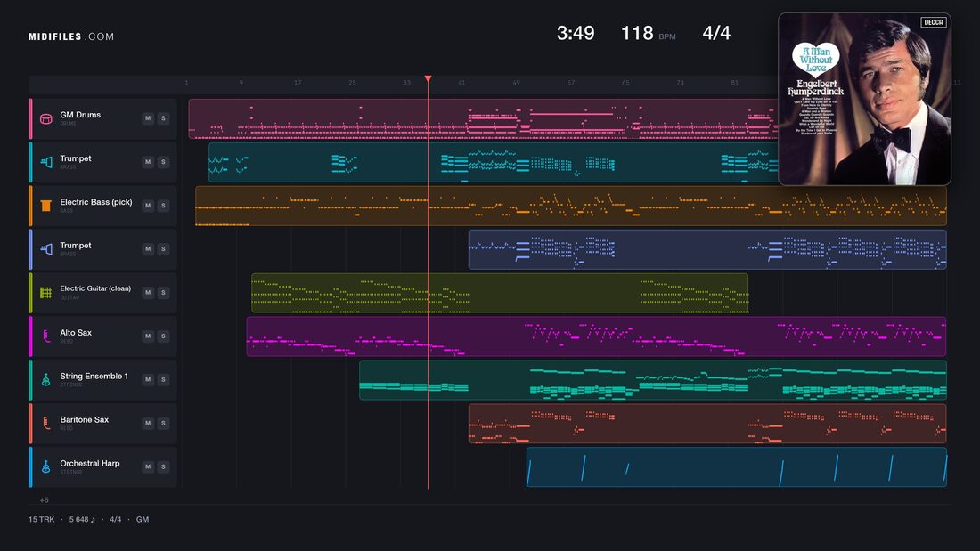The image size is (980, 551).
Task: Click the 3:49 duration display
Action: coord(576,33)
